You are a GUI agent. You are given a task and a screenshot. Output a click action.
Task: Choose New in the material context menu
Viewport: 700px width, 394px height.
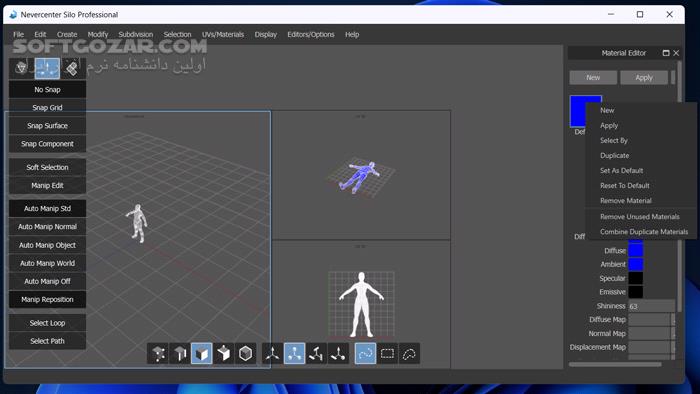coord(641,110)
